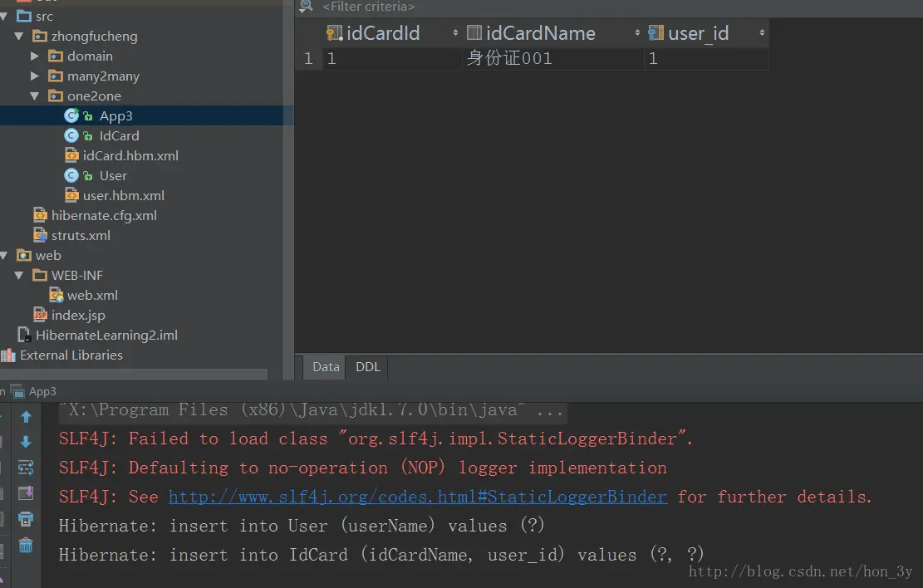Image resolution: width=923 pixels, height=588 pixels.
Task: Click the project tree horizontal scrollbar
Action: [x=134, y=374]
